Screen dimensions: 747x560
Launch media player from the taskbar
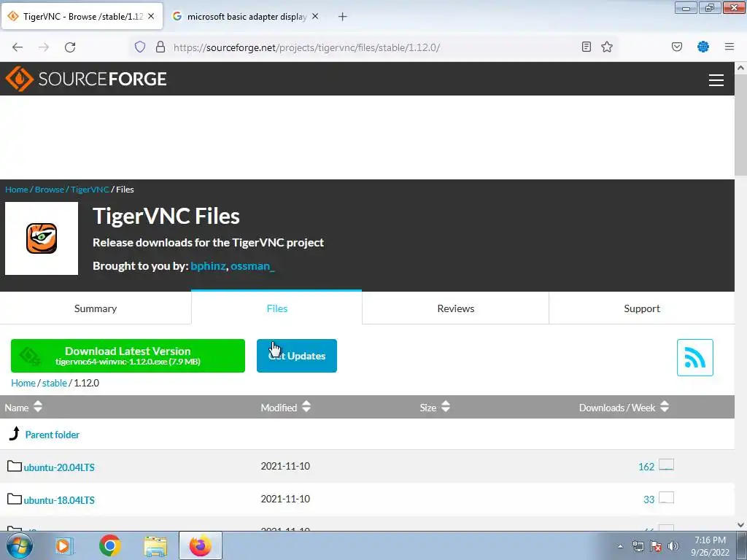[63, 545]
